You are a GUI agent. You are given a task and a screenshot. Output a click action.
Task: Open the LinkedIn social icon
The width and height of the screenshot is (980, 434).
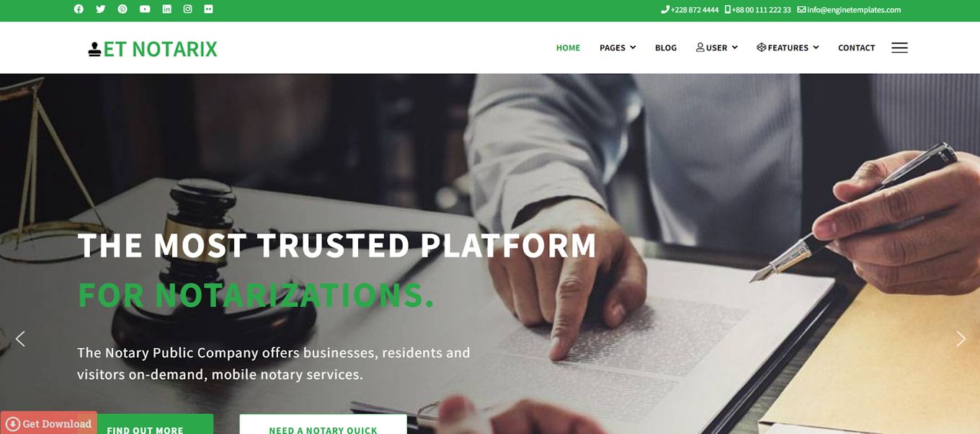point(166,9)
